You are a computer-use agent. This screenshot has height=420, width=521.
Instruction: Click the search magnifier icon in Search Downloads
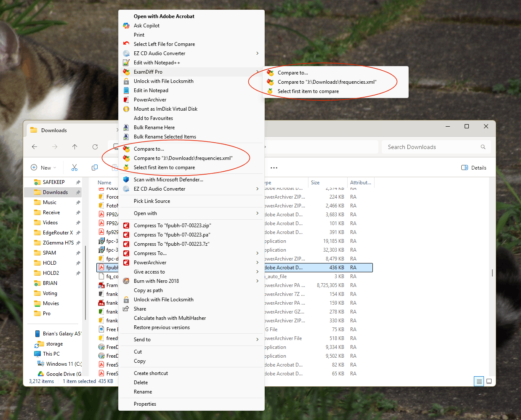coord(483,147)
